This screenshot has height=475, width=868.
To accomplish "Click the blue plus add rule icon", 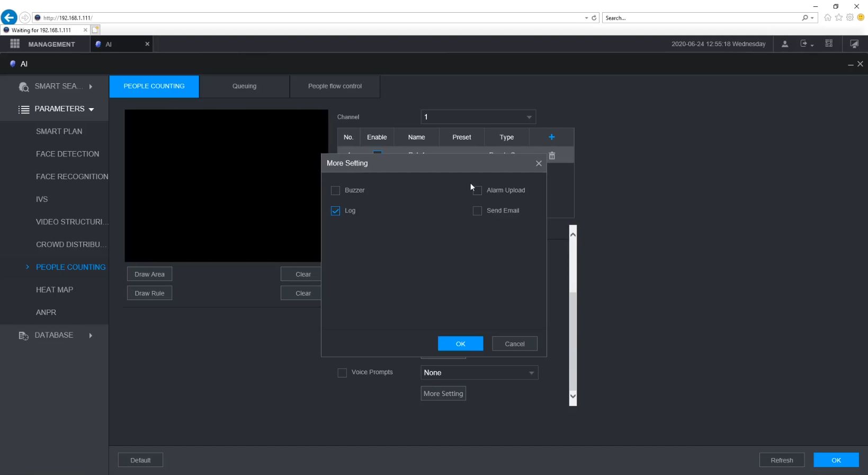I will 551,137.
